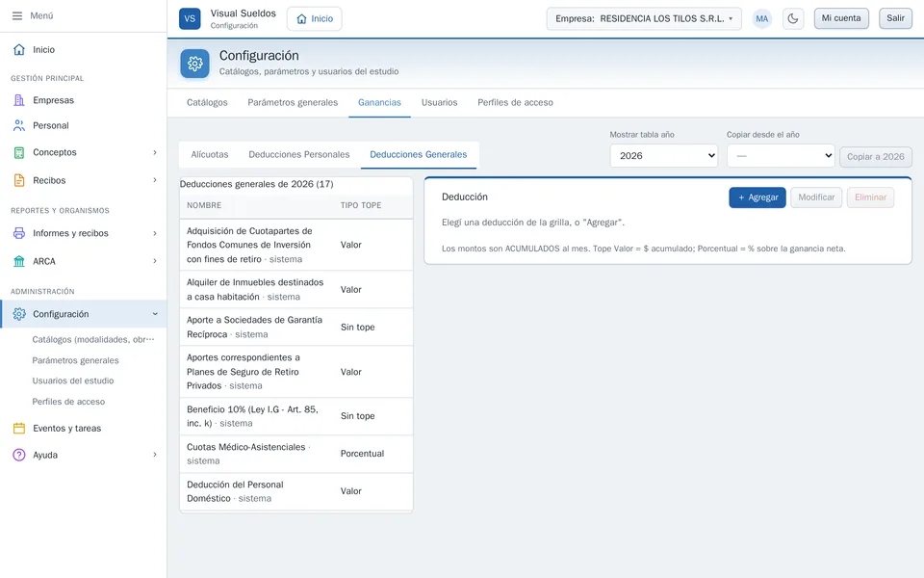
Task: Select the Cuotas Médico-Asistenciales row
Action: point(295,454)
